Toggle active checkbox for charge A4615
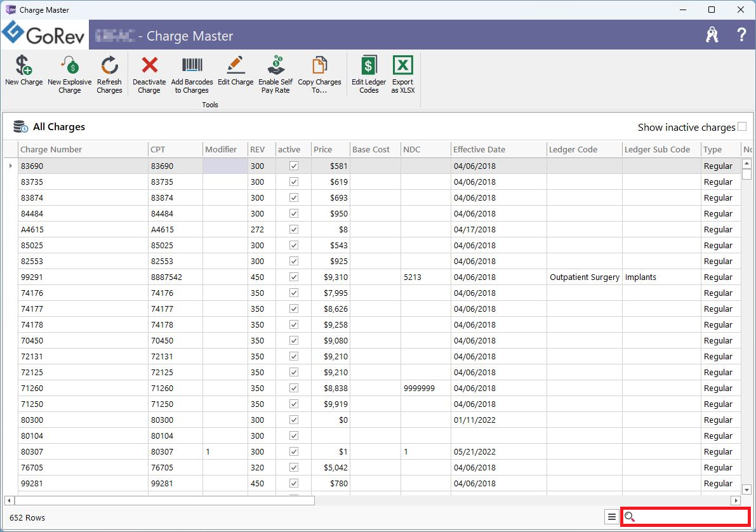 click(x=294, y=230)
